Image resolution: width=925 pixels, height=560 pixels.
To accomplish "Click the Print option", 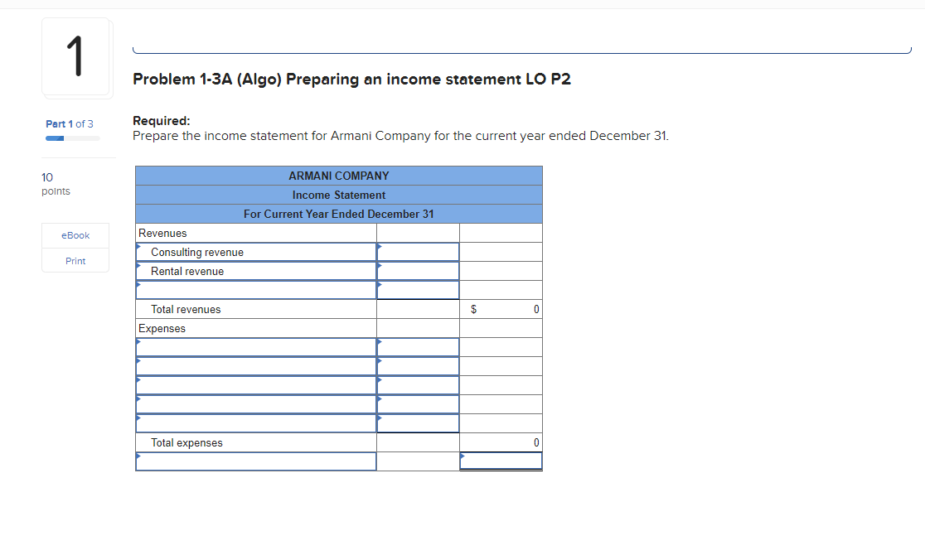I will point(75,260).
